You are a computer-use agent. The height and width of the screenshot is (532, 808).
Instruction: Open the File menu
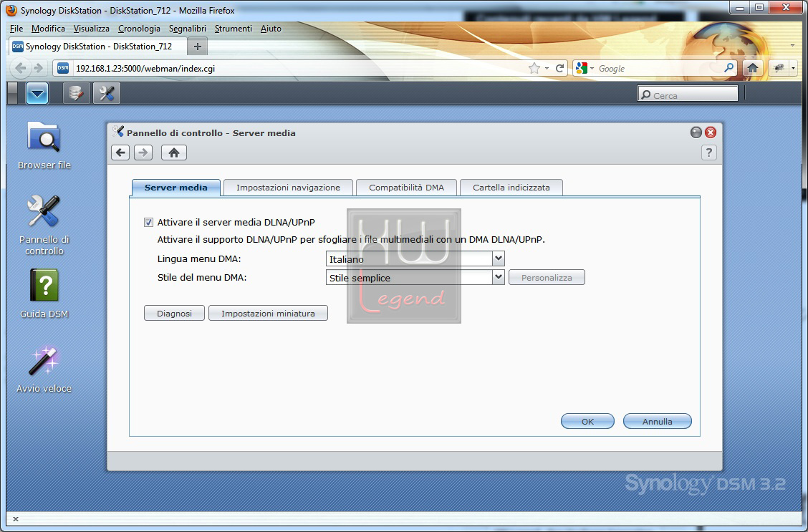point(16,29)
